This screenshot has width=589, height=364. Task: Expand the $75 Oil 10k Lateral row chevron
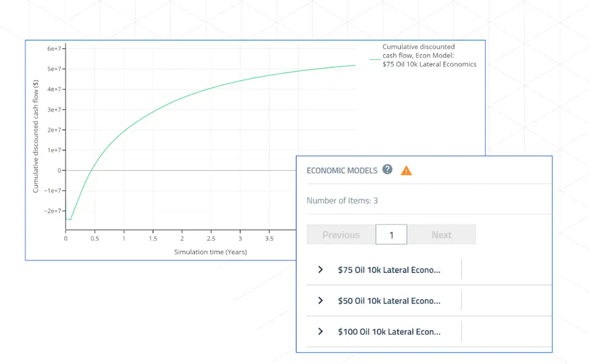[320, 269]
